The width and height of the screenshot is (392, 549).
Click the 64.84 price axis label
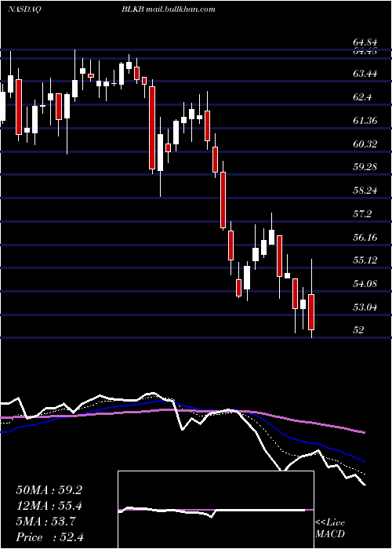(x=365, y=42)
